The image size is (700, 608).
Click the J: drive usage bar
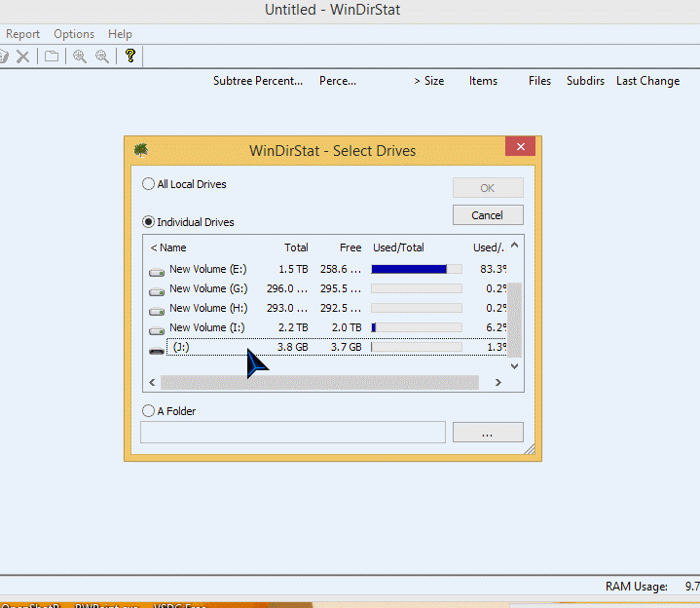[417, 347]
